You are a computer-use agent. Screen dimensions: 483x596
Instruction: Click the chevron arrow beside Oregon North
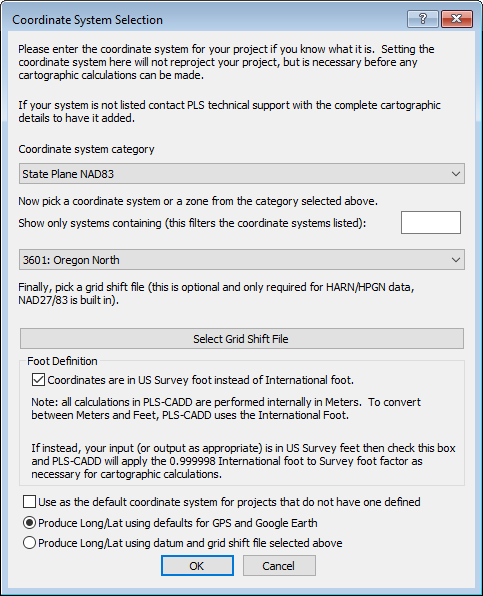pyautogui.click(x=456, y=260)
